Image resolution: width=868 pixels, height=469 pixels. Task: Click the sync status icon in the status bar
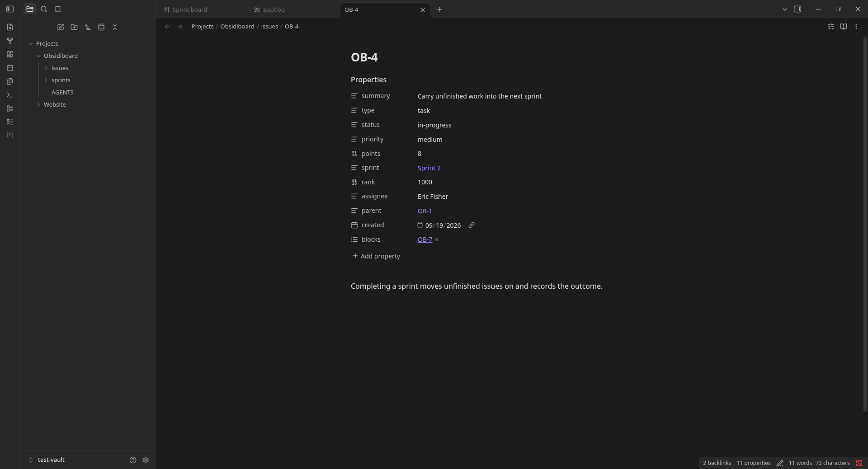pyautogui.click(x=859, y=463)
